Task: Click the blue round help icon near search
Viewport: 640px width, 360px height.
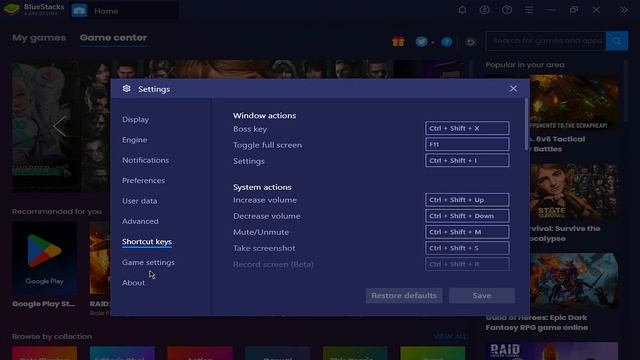Action: (x=447, y=42)
